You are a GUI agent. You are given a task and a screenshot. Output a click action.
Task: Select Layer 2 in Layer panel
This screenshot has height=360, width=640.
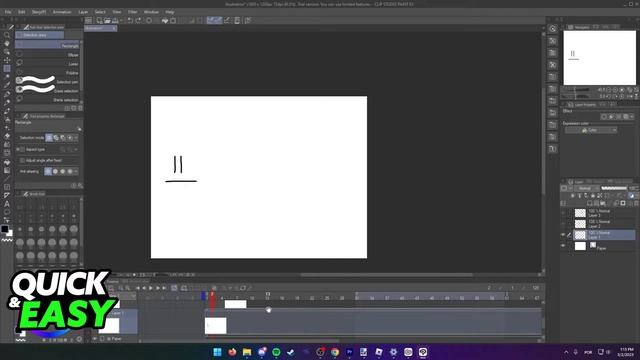(604, 224)
